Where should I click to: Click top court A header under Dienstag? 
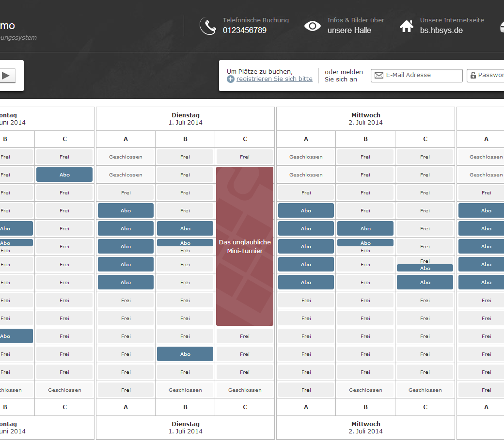(x=126, y=139)
